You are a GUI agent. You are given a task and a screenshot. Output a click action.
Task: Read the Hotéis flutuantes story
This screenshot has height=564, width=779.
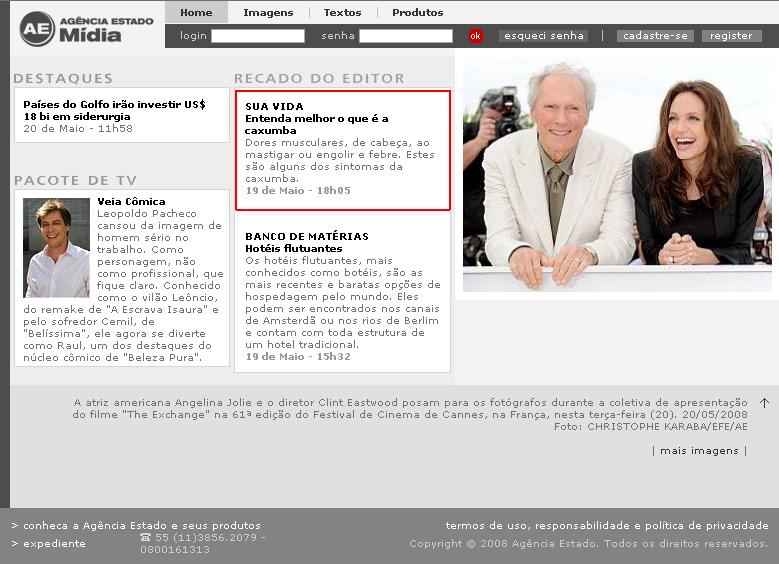point(293,248)
